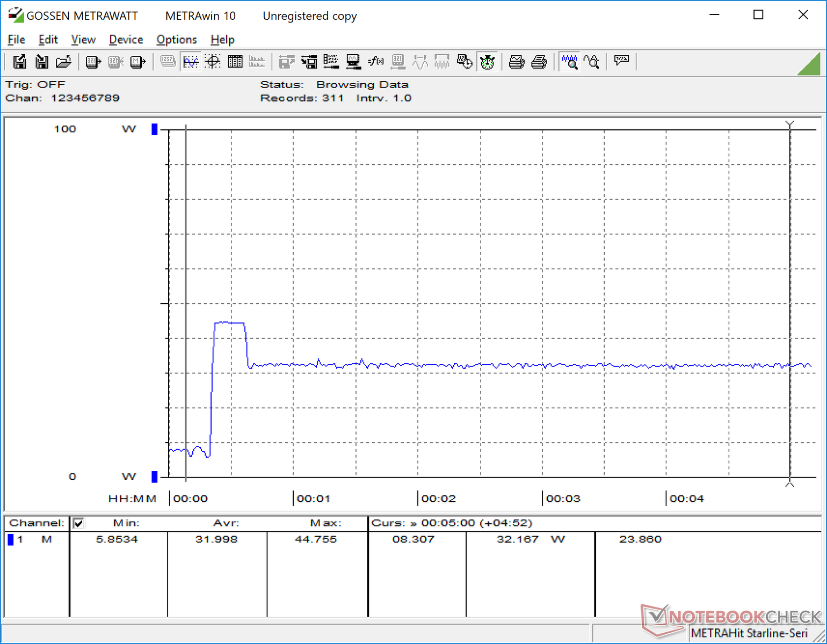Click the cursor value 08.307
The height and width of the screenshot is (644, 827).
[413, 539]
